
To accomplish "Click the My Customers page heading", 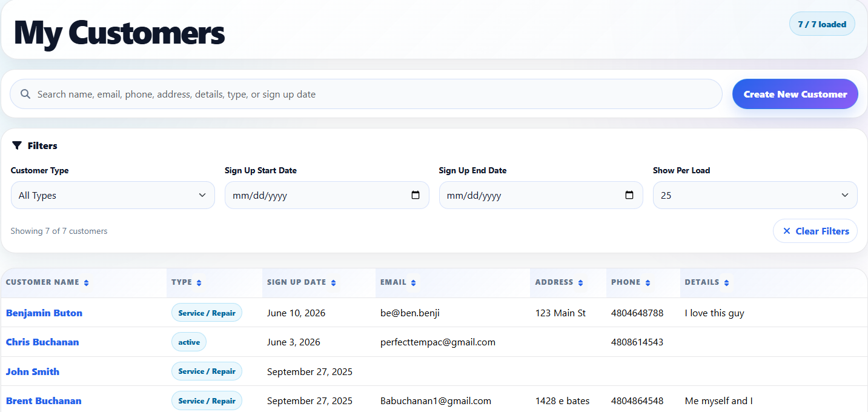I will 119,32.
